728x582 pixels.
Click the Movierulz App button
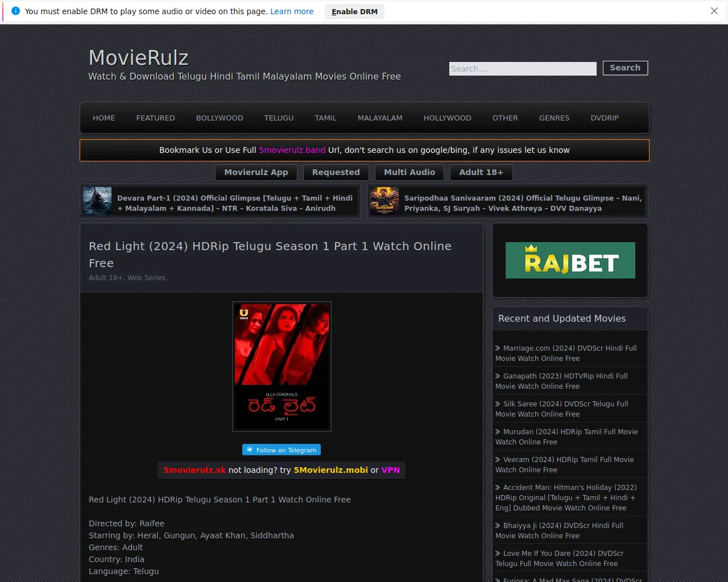coord(256,172)
